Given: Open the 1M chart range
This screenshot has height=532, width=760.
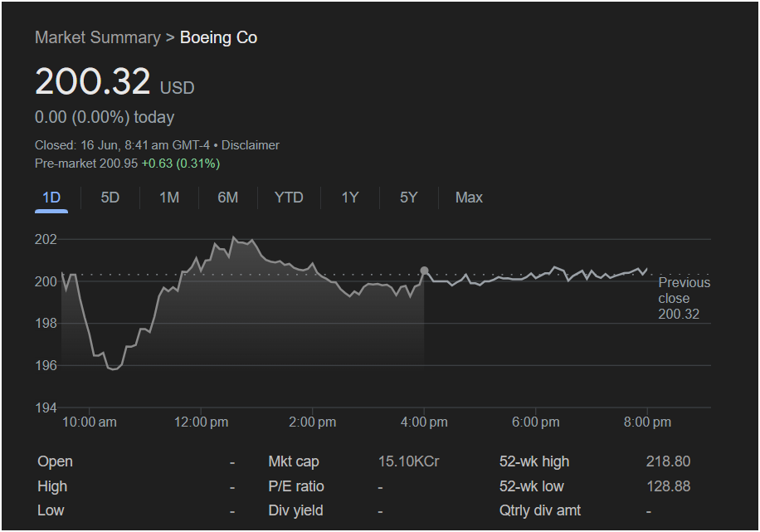Looking at the screenshot, I should [x=169, y=198].
